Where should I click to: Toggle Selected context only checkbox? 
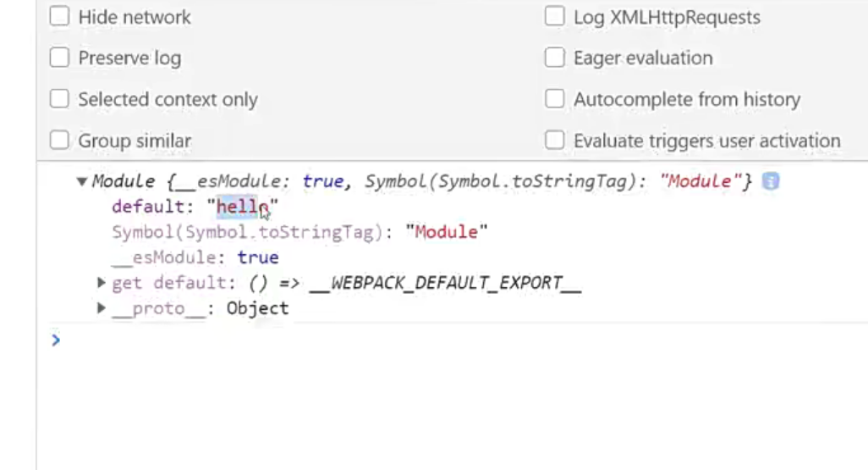click(x=59, y=98)
